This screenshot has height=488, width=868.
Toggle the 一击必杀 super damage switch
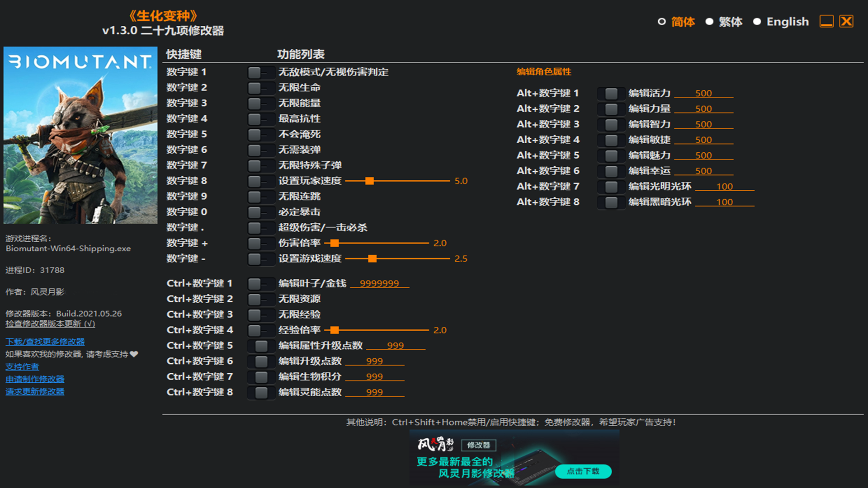click(261, 228)
